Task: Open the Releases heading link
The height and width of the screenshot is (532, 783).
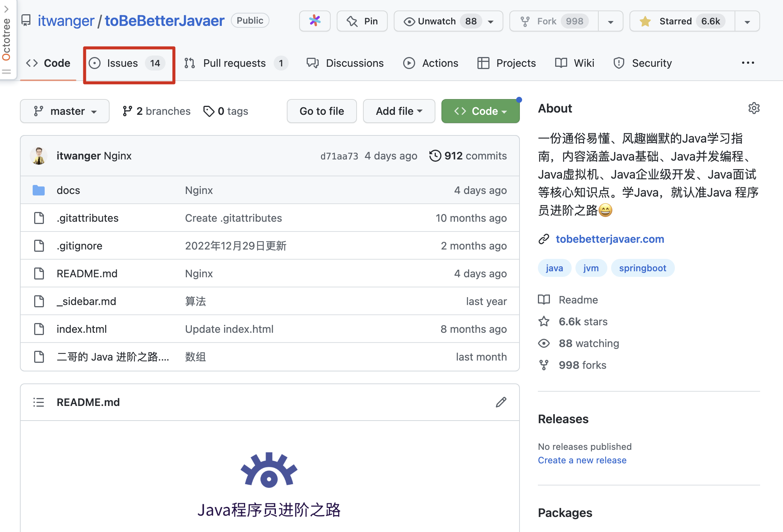Action: (x=563, y=419)
